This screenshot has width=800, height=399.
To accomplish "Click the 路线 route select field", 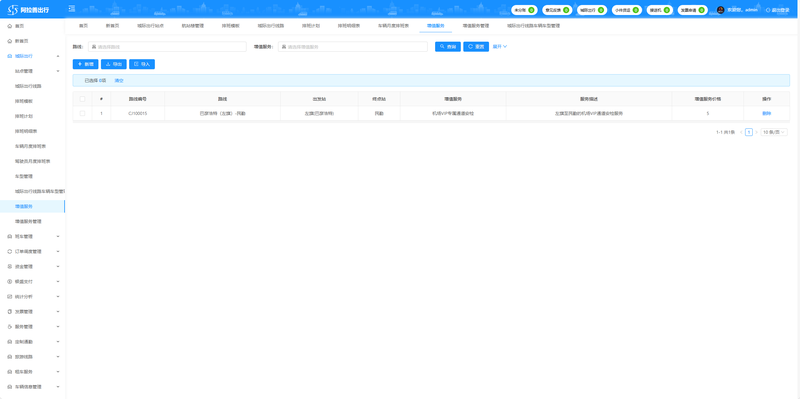I will [167, 46].
